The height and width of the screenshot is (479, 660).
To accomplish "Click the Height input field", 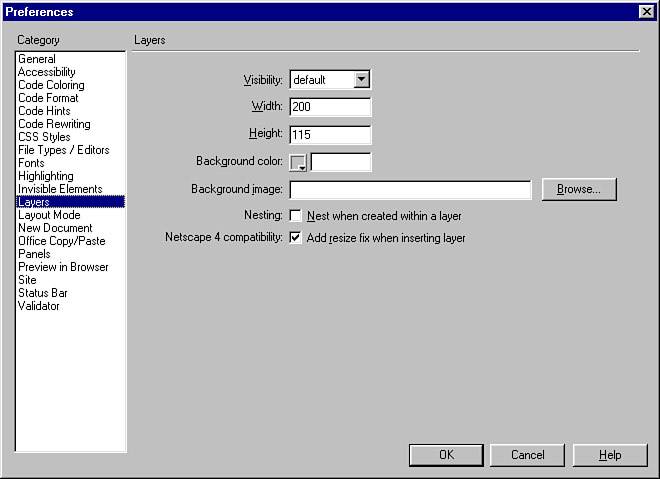I will pos(330,134).
